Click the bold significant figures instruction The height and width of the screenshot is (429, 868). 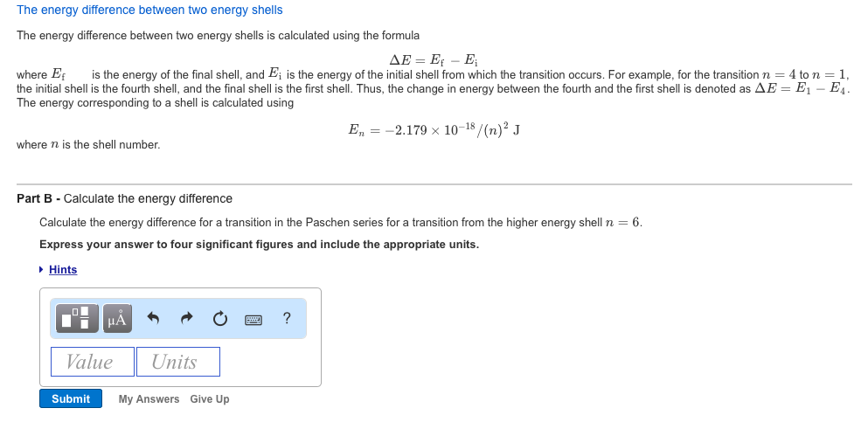point(259,245)
